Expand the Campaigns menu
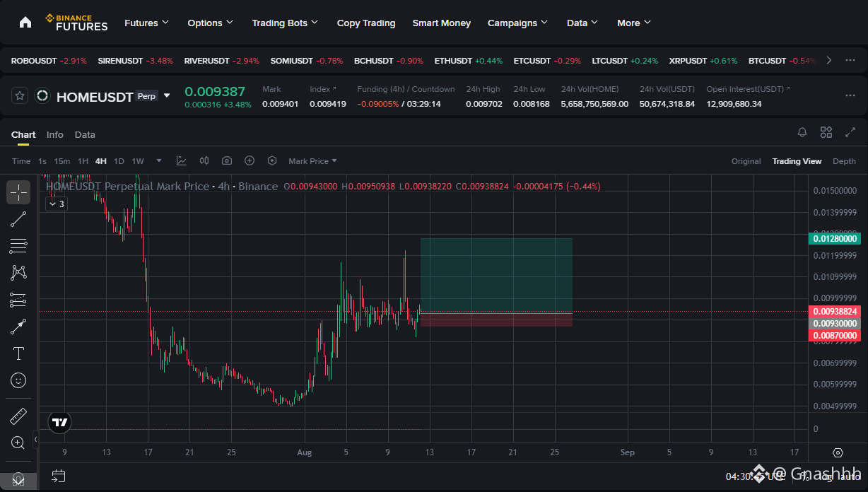The image size is (868, 492). point(517,23)
